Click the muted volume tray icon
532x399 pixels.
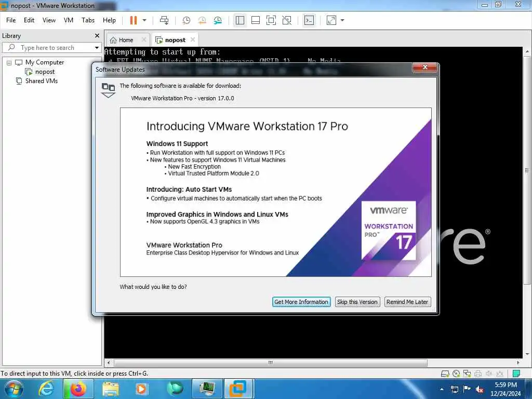click(x=480, y=390)
